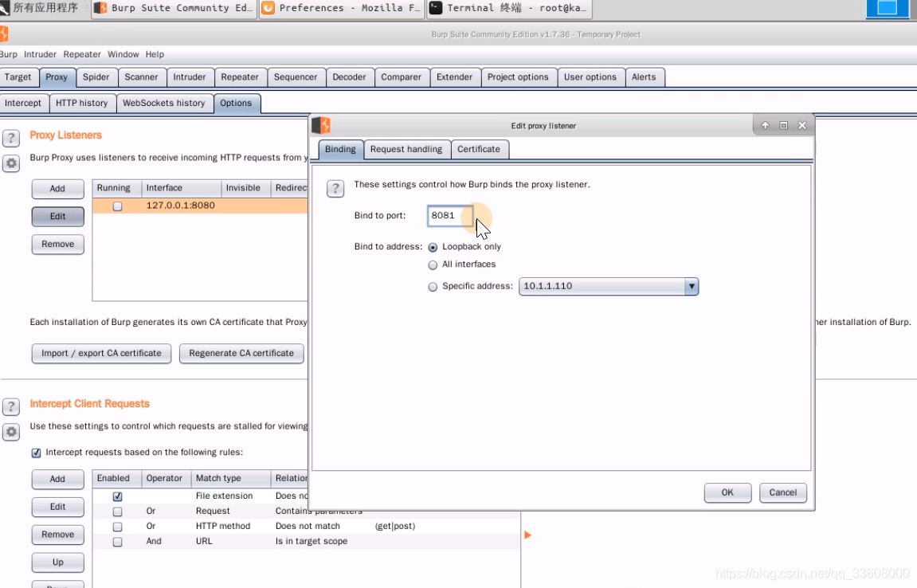Viewport: 917px width, 588px height.
Task: Open Specific address dropdown arrow
Action: coord(692,286)
